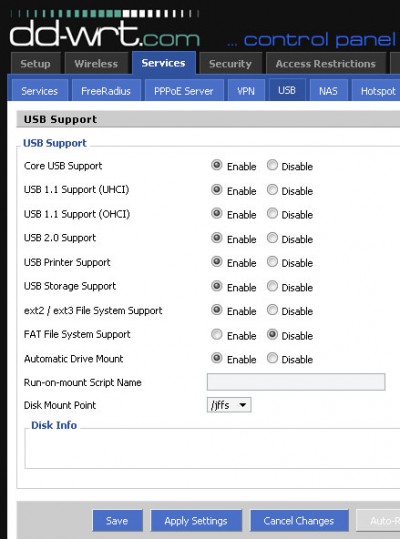Image resolution: width=400 pixels, height=539 pixels.
Task: Open the NAS sub-tab
Action: (329, 91)
